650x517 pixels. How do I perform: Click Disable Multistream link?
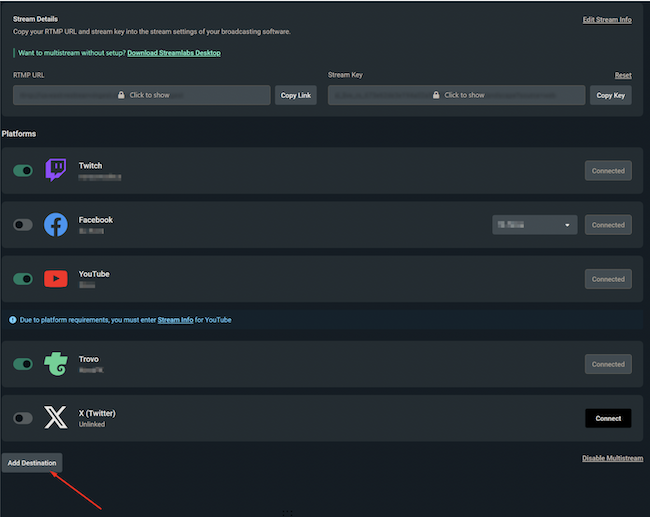point(613,458)
